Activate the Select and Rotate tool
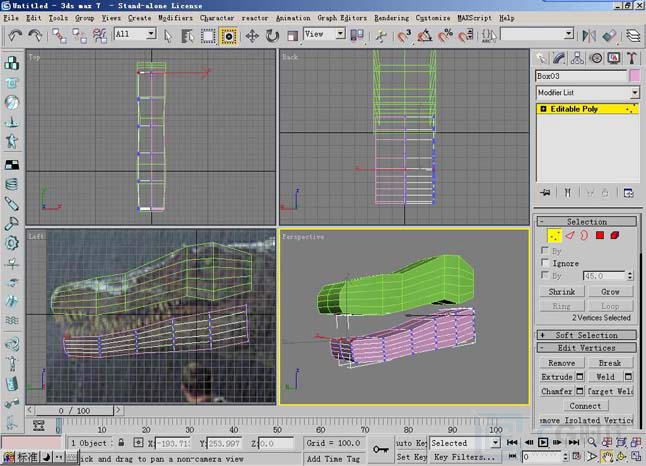 point(272,36)
